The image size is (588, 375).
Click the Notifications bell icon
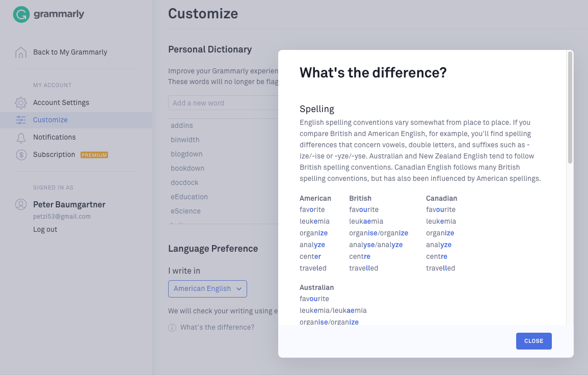pyautogui.click(x=21, y=137)
